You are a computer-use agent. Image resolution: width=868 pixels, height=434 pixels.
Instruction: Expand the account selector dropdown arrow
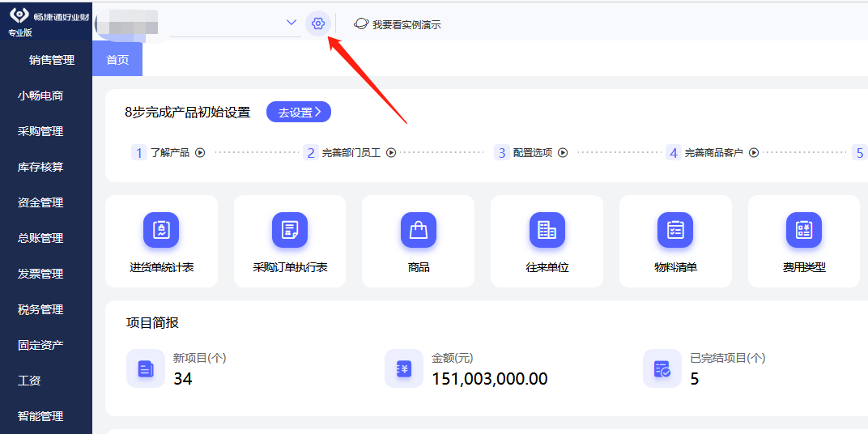click(x=291, y=22)
